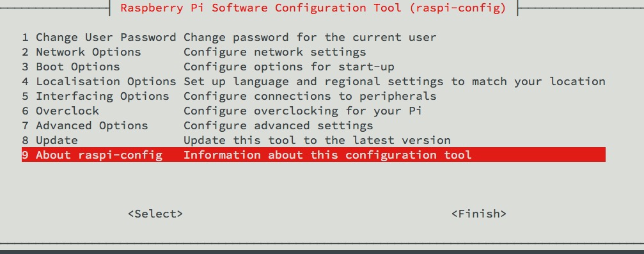
Task: Choose highlighted About raspi-config entry
Action: coord(313,155)
